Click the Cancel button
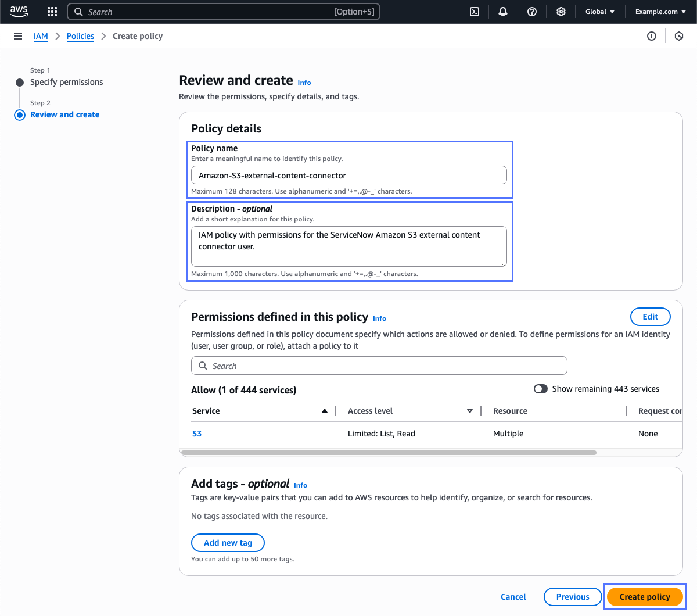 pos(513,597)
